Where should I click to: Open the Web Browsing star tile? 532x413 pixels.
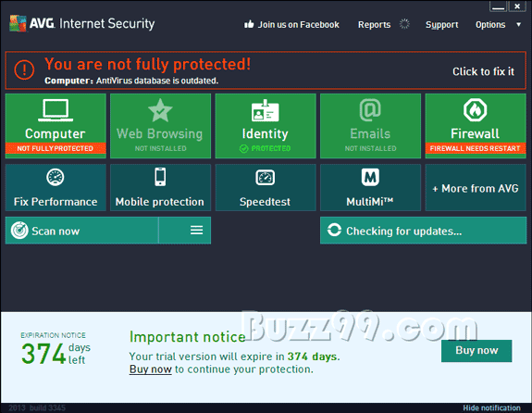coord(160,126)
